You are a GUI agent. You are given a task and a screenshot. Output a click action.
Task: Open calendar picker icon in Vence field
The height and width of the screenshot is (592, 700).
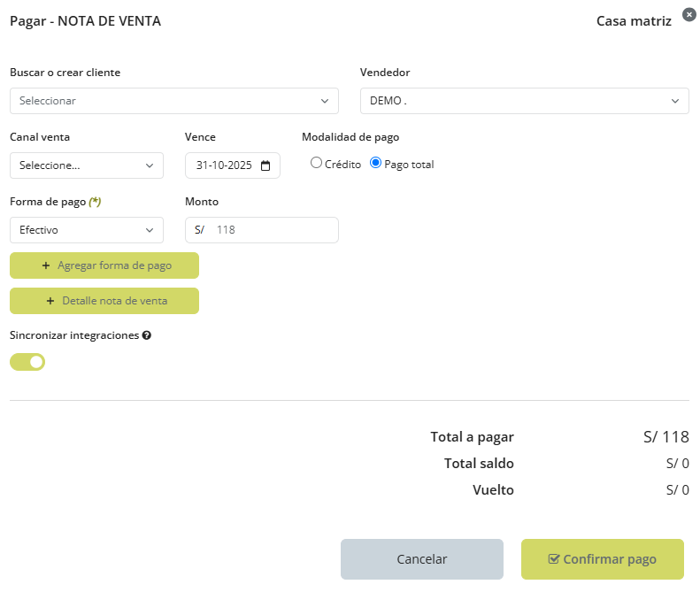(x=265, y=165)
